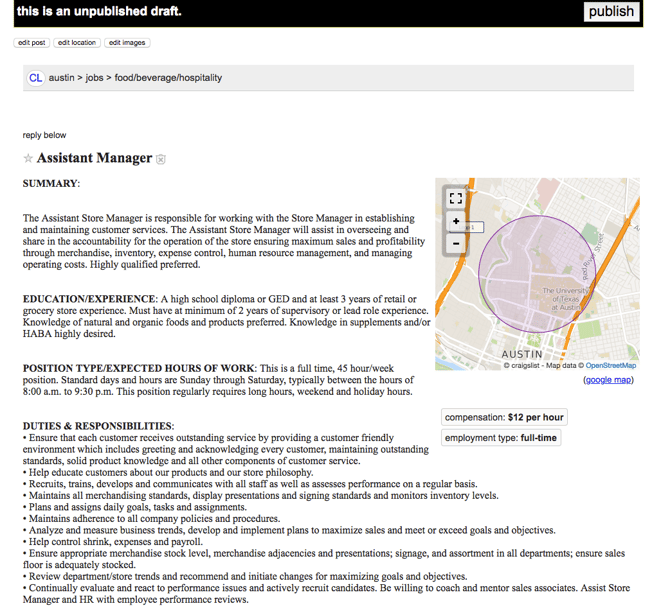670x606 pixels.
Task: Open the food/beverage/hospitality category link
Action: pyautogui.click(x=168, y=78)
